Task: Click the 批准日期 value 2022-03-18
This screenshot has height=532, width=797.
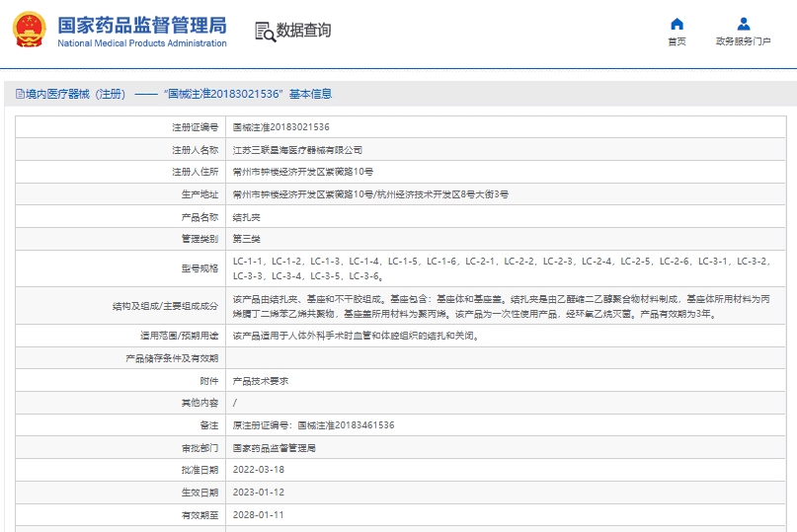Action: pyautogui.click(x=258, y=470)
